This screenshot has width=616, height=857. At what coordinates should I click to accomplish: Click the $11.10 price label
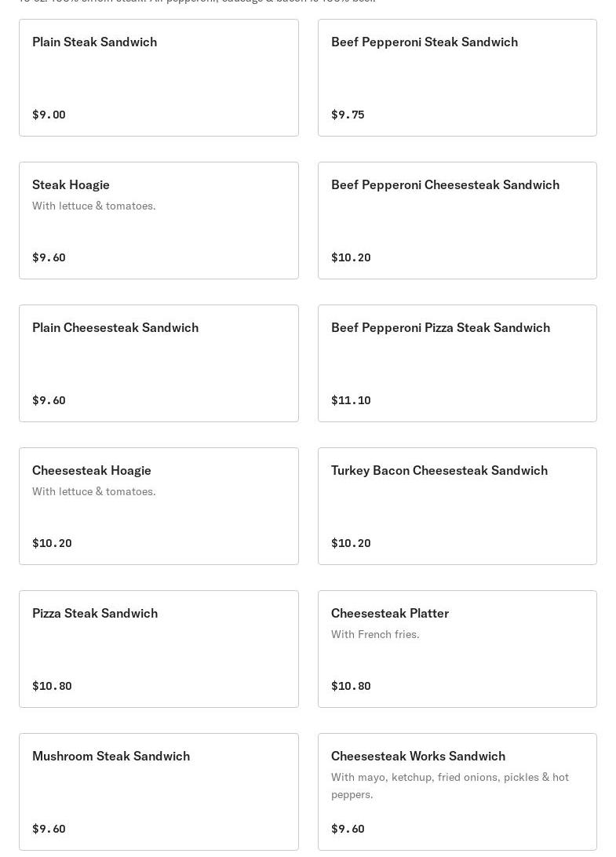click(x=351, y=400)
